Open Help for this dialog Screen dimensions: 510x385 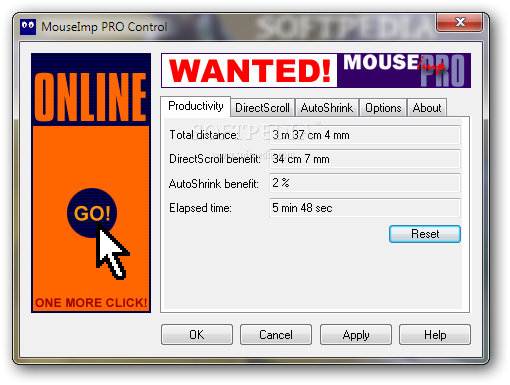click(x=435, y=334)
